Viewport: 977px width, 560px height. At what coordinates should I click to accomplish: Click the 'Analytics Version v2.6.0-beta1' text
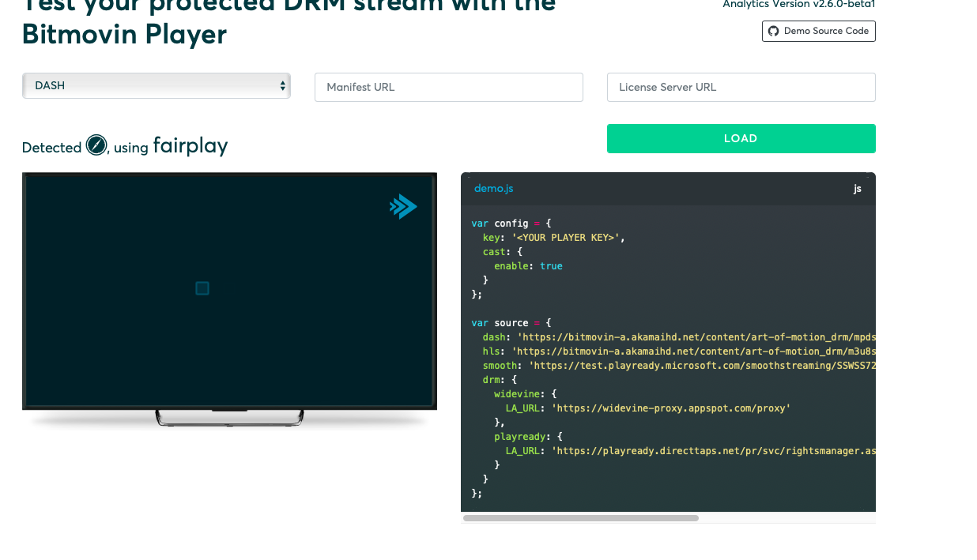(799, 5)
